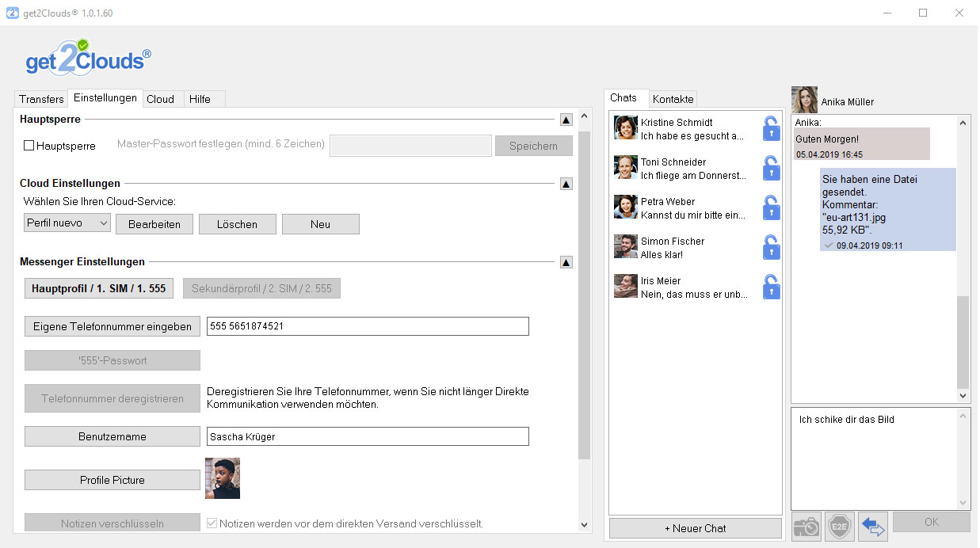980x548 pixels.
Task: Click 'Telefonnummer deregistrieren' button
Action: coord(112,398)
